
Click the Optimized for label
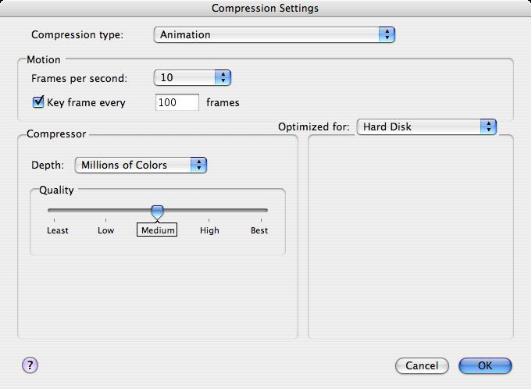pyautogui.click(x=314, y=127)
